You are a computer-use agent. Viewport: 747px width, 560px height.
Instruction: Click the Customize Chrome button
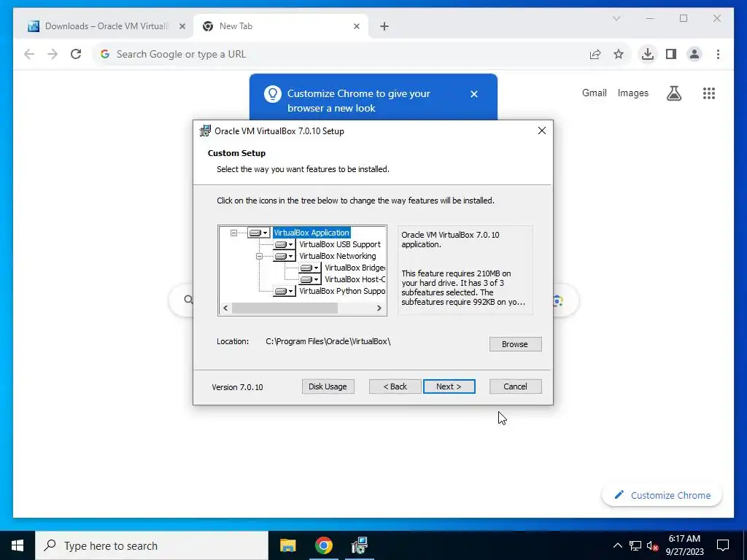(662, 495)
